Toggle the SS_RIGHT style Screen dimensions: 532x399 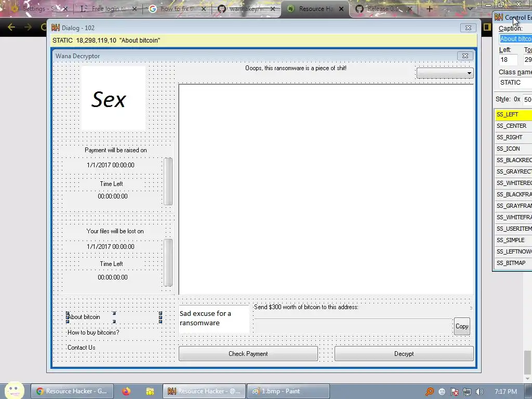(513, 137)
